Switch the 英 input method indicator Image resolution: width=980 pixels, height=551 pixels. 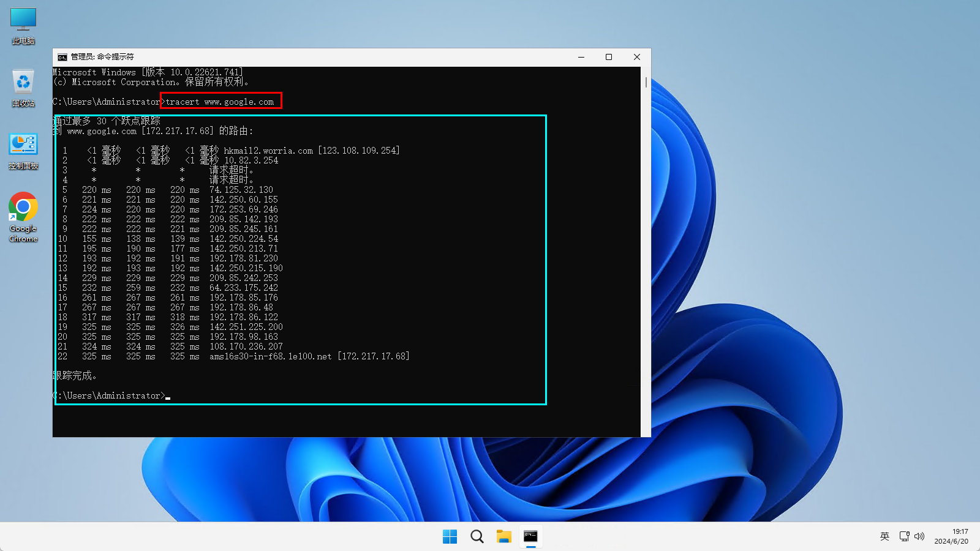(x=884, y=536)
